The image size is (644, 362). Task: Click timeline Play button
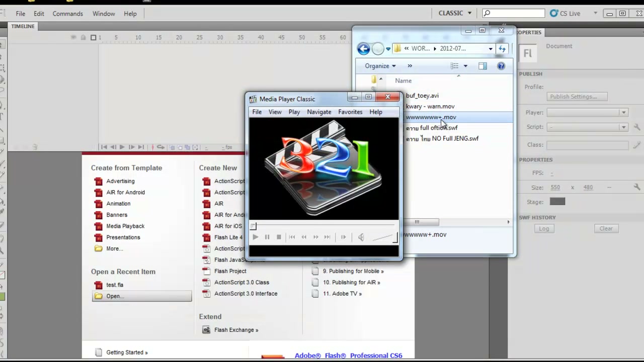coord(122,147)
